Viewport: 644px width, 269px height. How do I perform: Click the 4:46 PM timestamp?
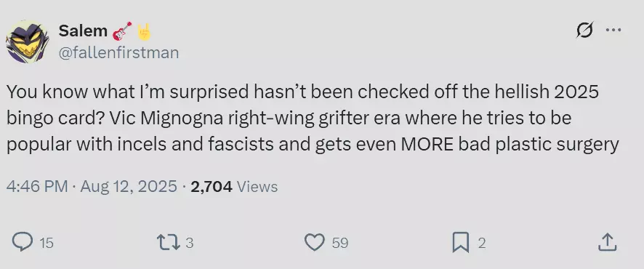tap(37, 186)
